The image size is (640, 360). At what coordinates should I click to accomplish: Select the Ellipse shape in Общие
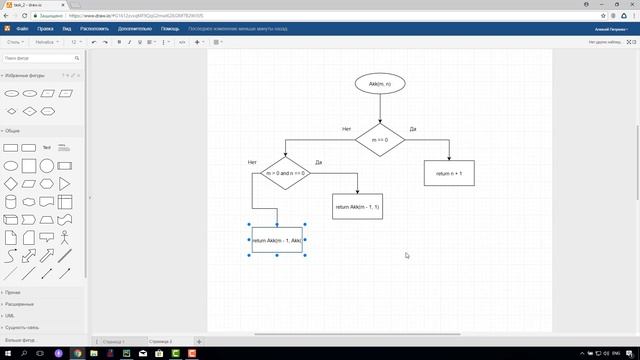(11, 166)
